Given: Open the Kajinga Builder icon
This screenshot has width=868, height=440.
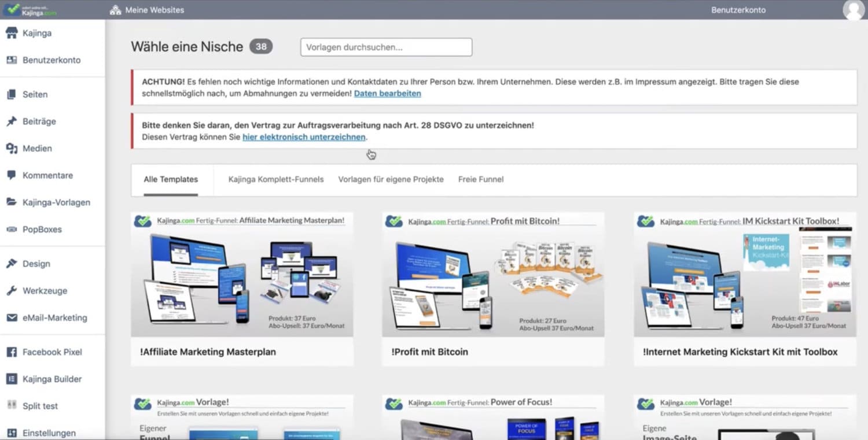Looking at the screenshot, I should coord(12,379).
